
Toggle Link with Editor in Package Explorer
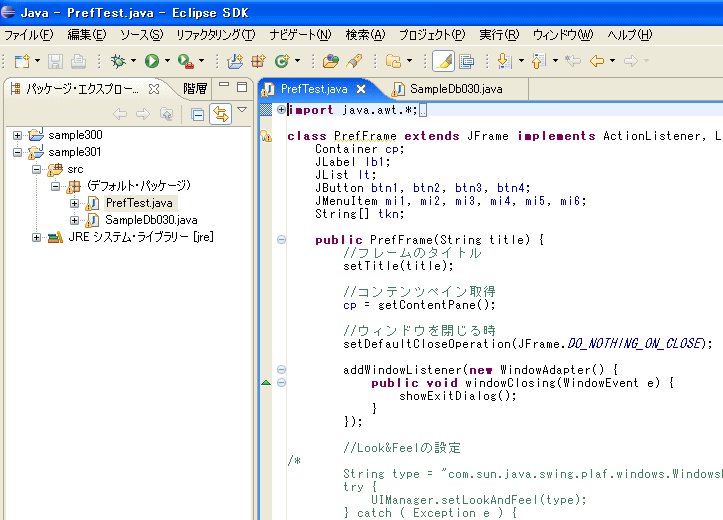220,114
